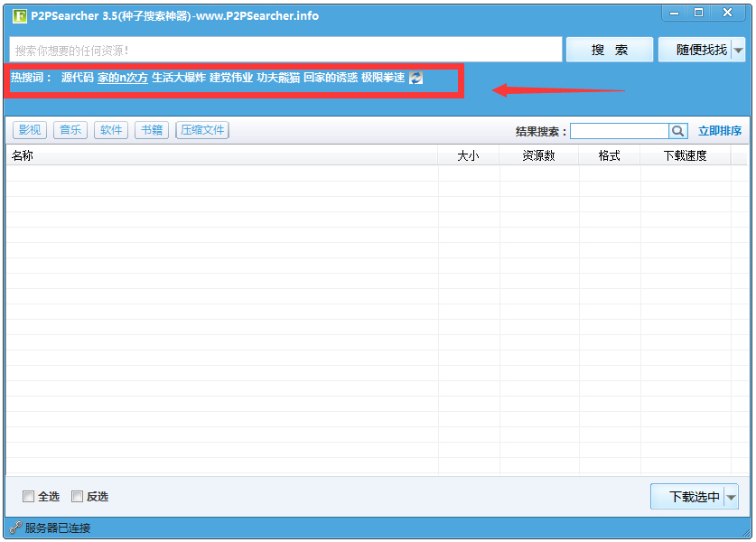
Task: Tick the 全选 checkbox
Action: [28, 496]
